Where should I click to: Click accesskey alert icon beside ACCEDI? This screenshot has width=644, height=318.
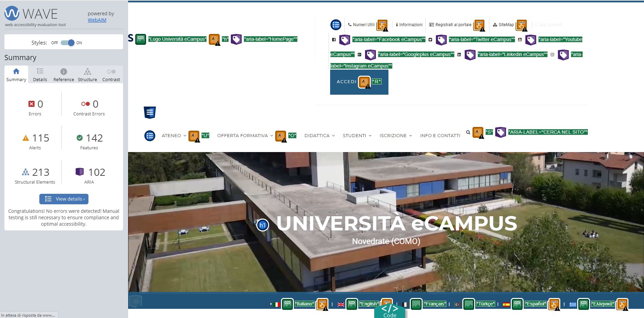pos(364,82)
